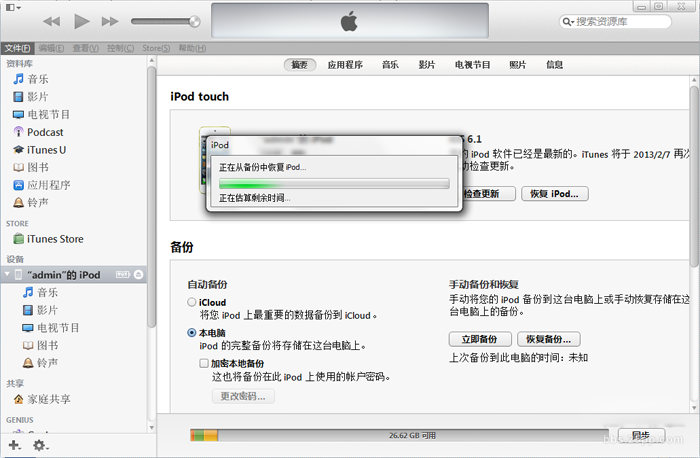Switch to the 信息 tab

pyautogui.click(x=554, y=65)
